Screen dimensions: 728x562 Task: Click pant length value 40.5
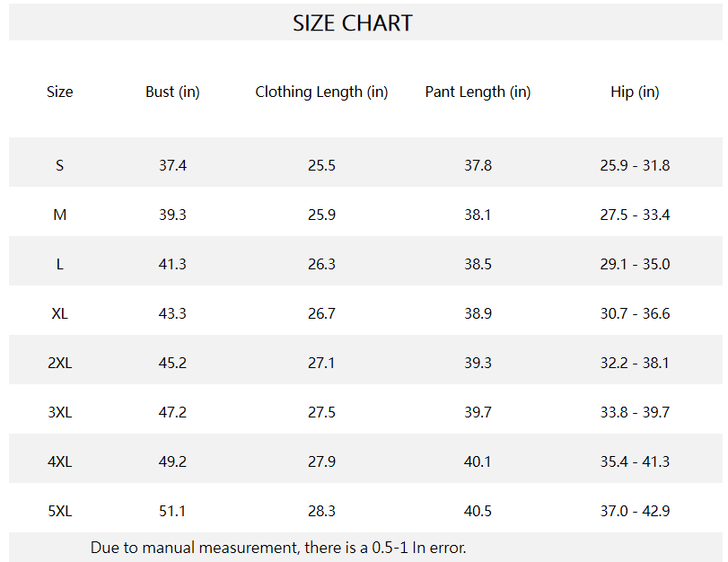coord(478,511)
